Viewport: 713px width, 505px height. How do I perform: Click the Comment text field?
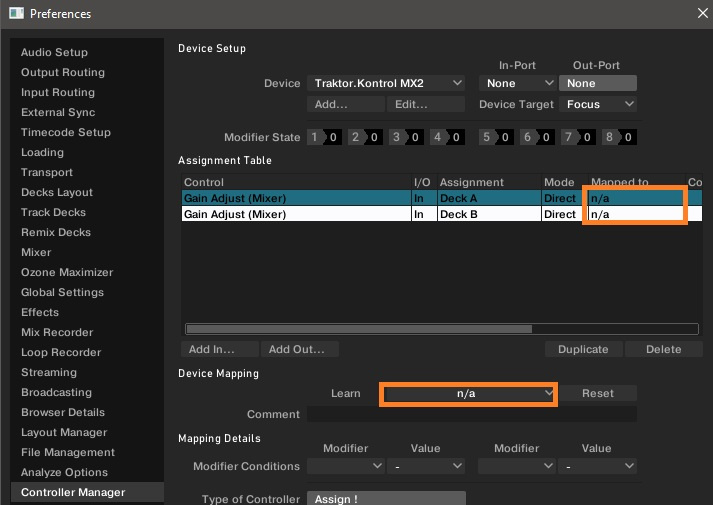point(470,414)
